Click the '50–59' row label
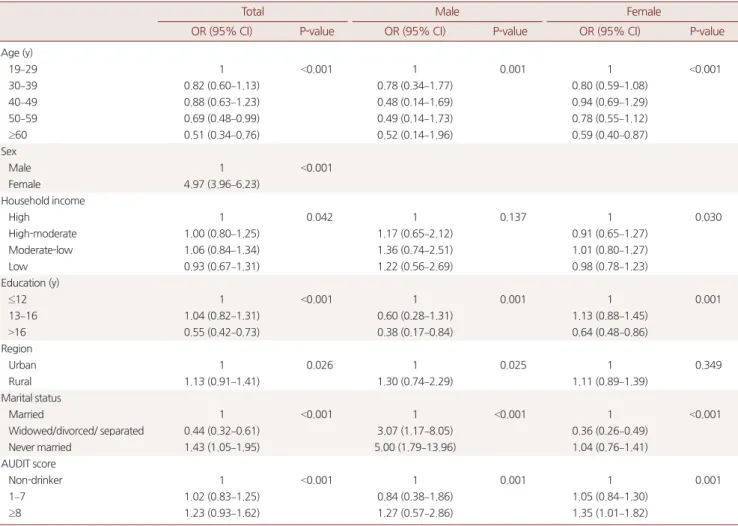Viewport: 738px width, 526px height. (x=23, y=119)
